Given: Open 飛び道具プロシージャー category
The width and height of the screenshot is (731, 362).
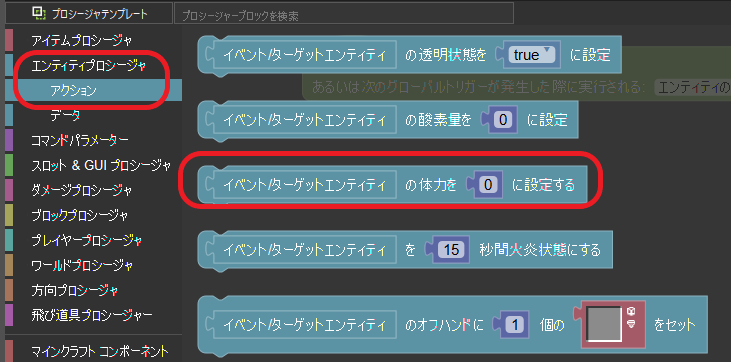Looking at the screenshot, I should click(x=91, y=315).
